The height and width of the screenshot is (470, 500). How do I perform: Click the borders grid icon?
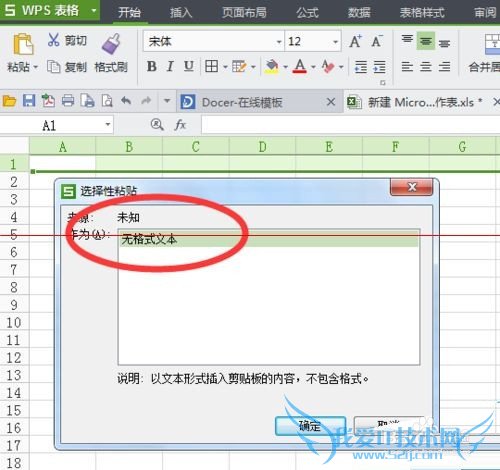212,66
